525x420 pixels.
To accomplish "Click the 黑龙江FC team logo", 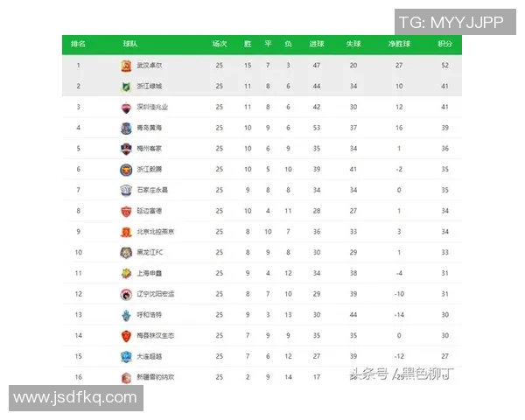I will click(126, 253).
